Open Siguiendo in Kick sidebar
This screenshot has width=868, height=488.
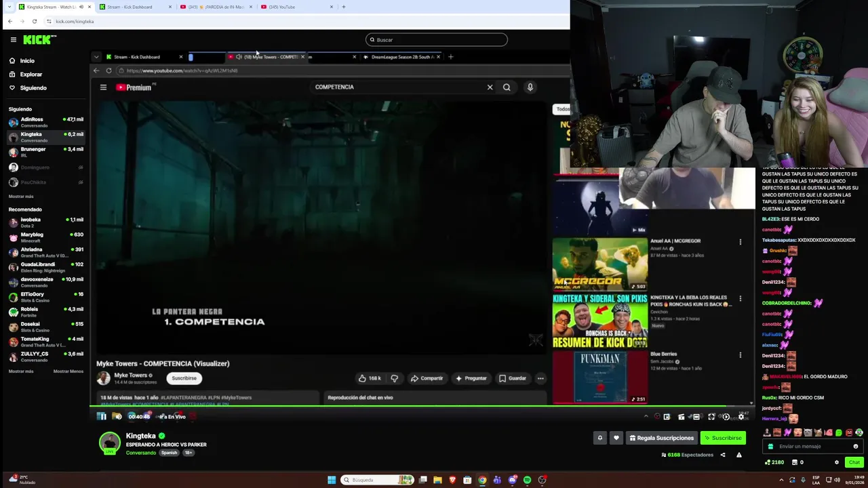pos(33,88)
